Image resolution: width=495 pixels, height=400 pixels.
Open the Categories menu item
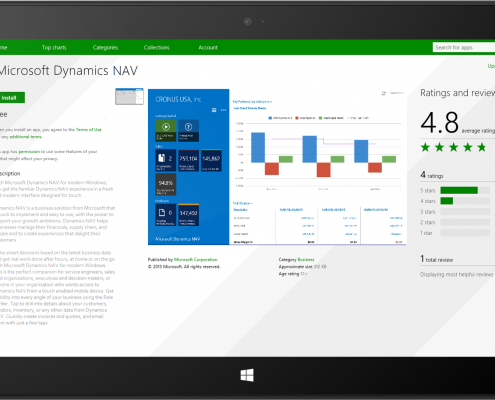click(105, 47)
